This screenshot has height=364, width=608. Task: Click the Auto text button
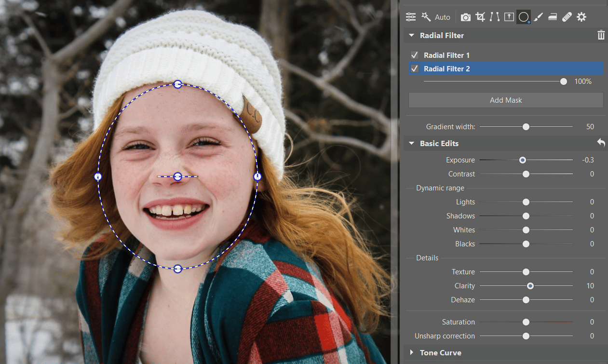coord(442,17)
